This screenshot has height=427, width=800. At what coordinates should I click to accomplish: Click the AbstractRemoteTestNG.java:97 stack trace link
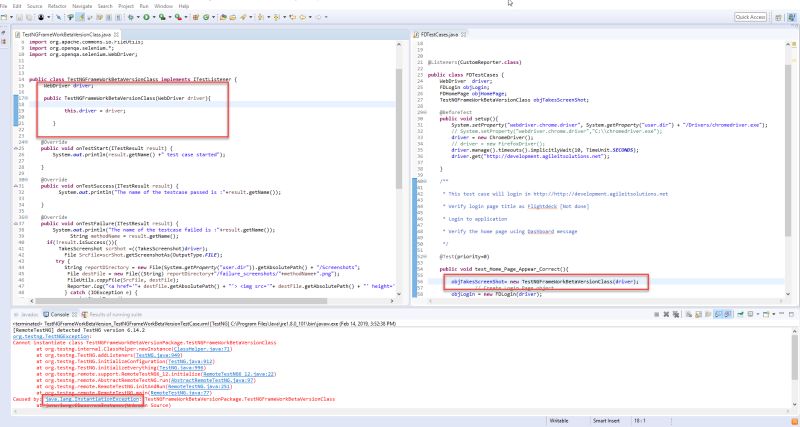[213, 380]
